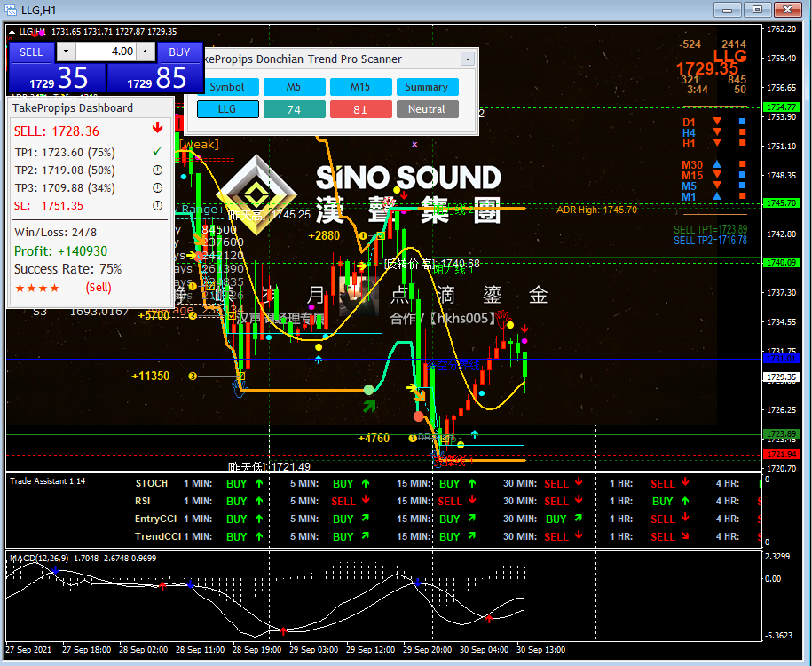
Task: Decrease lot volume with the down arrow
Action: (66, 52)
